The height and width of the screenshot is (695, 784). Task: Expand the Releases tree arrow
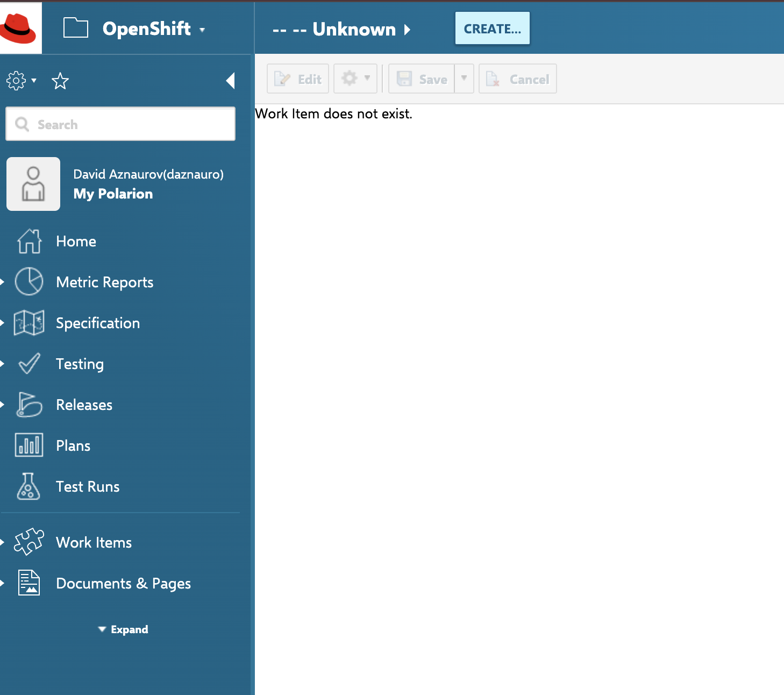(3, 405)
